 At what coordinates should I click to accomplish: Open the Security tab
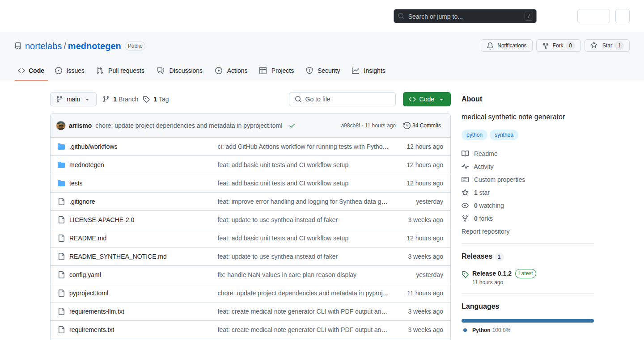coord(323,71)
